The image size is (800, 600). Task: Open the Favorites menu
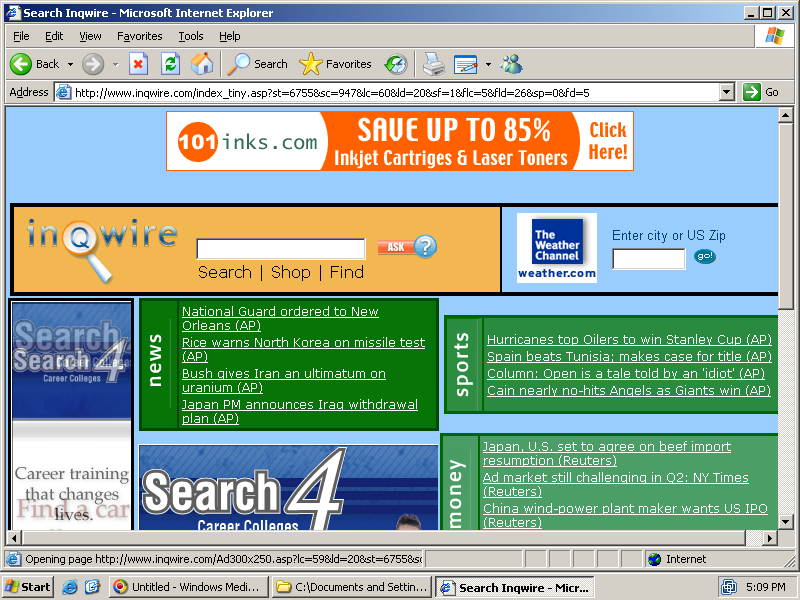point(139,36)
